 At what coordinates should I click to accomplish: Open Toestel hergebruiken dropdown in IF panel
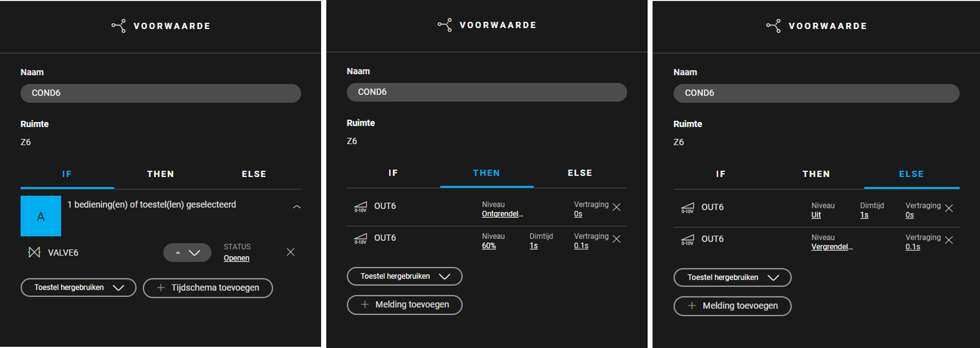point(78,287)
